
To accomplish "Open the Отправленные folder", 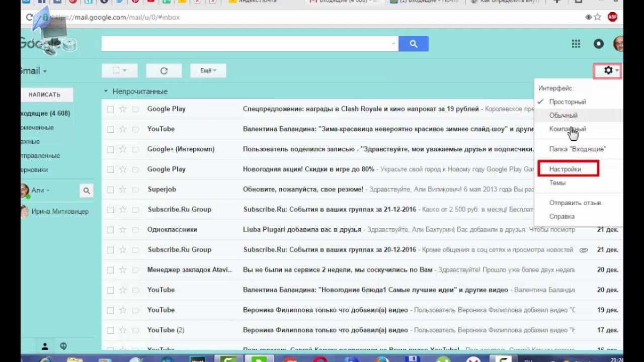I will pos(40,156).
